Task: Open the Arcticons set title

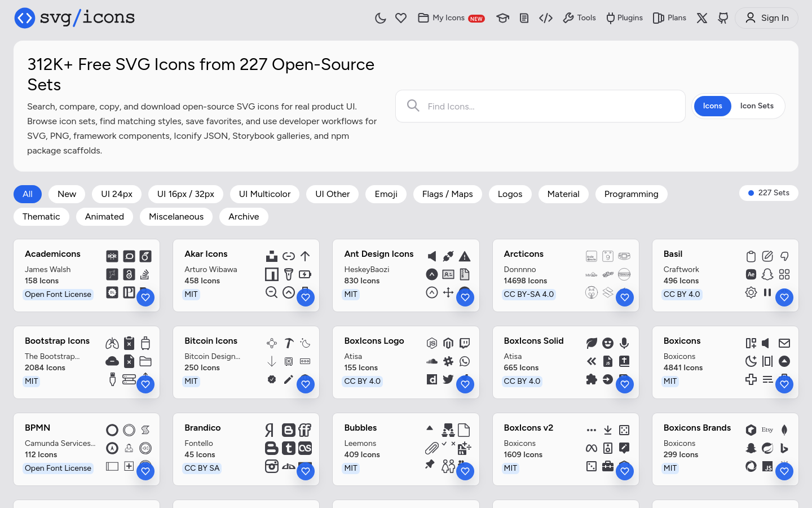Action: pos(524,254)
